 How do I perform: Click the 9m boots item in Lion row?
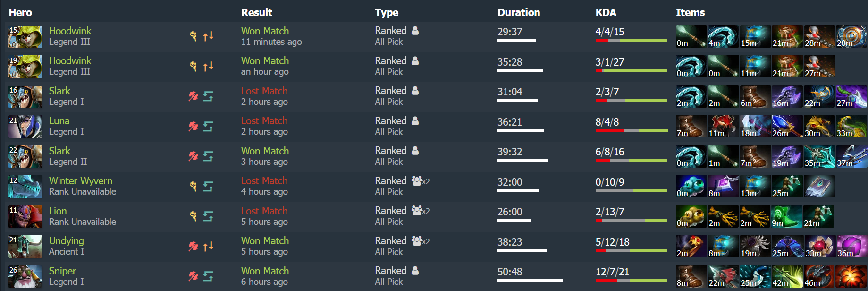(x=787, y=216)
